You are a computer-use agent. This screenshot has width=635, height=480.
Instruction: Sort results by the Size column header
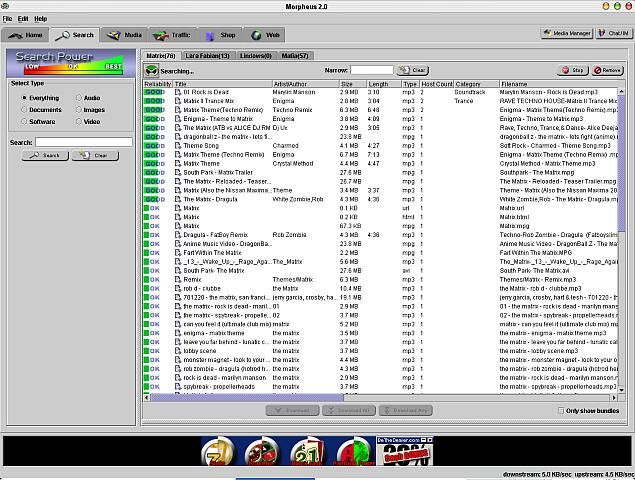[352, 84]
